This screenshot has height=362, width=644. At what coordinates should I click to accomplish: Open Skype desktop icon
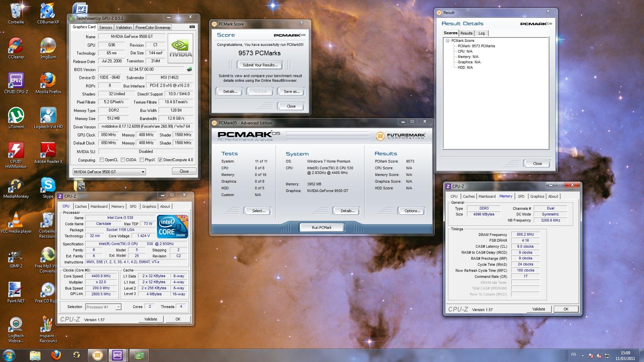click(x=48, y=188)
